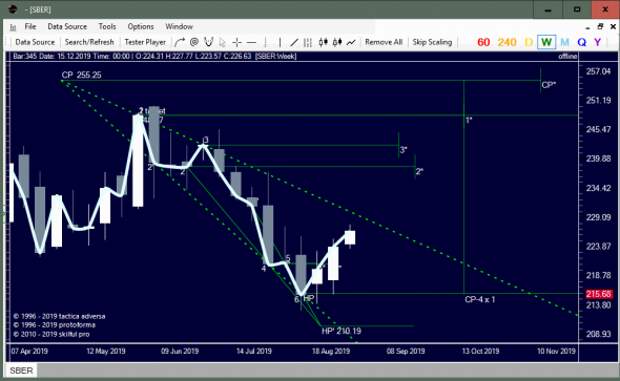The image size is (620, 381).
Task: Select the crosshair cursor tool
Action: pyautogui.click(x=237, y=42)
